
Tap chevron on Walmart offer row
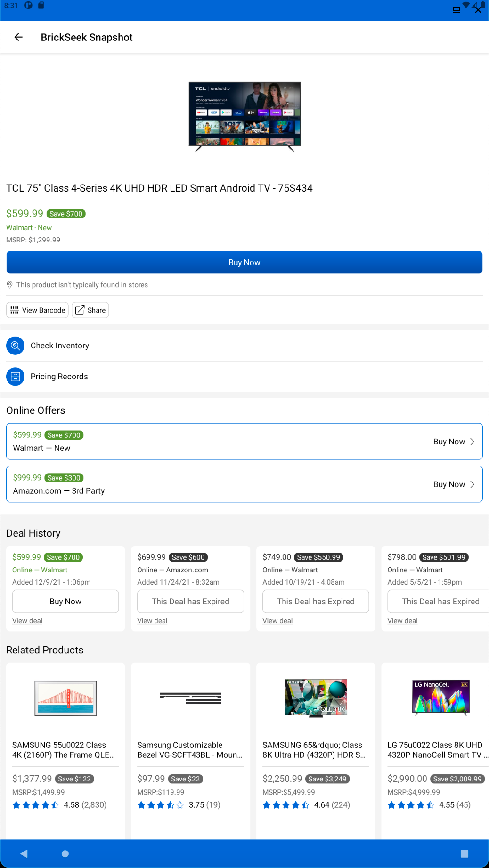(x=473, y=442)
